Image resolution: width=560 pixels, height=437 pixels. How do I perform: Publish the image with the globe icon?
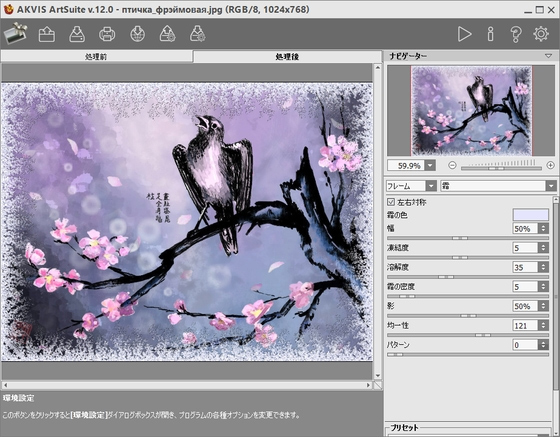point(138,35)
